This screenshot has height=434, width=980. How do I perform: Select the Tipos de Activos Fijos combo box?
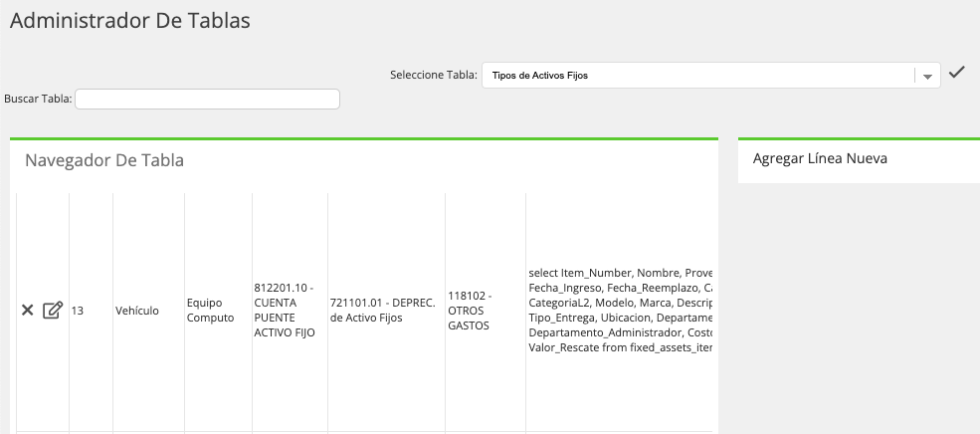point(710,76)
